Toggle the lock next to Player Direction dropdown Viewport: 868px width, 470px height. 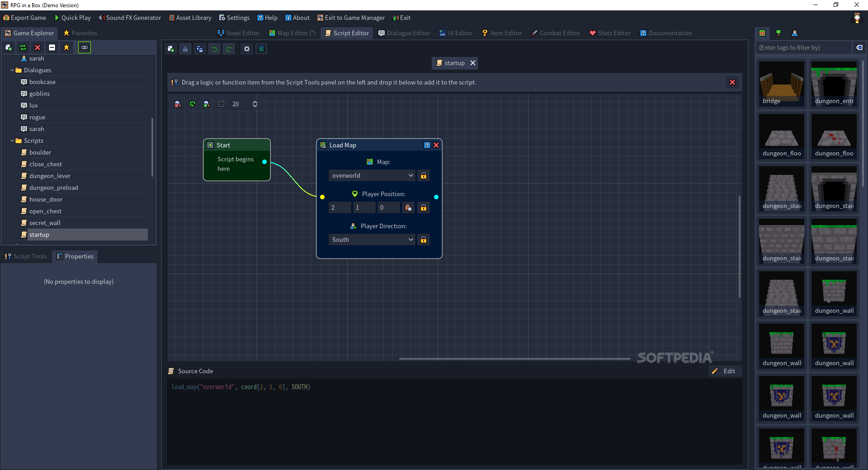(424, 240)
